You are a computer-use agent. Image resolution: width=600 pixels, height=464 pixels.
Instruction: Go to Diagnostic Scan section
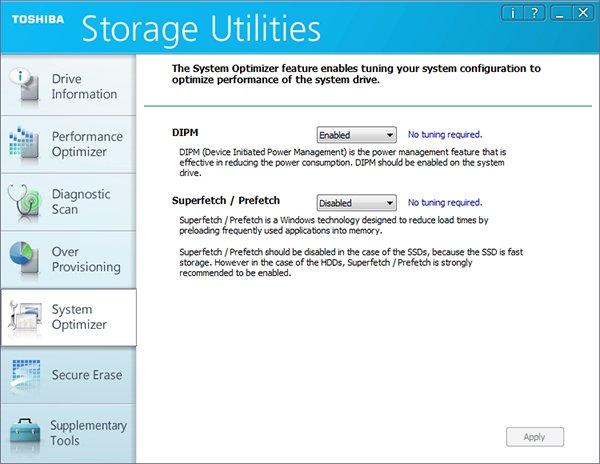[x=68, y=202]
